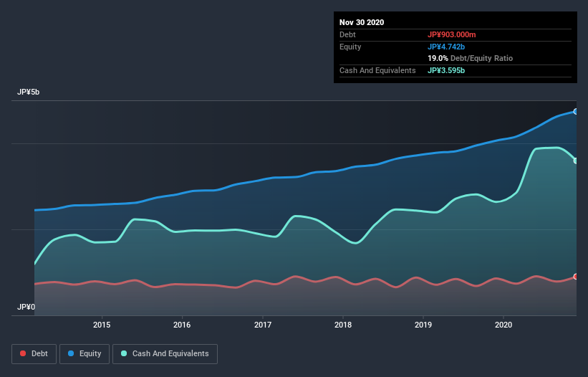
Task: Click the JP¥4.742b equity value
Action: pyautogui.click(x=446, y=47)
